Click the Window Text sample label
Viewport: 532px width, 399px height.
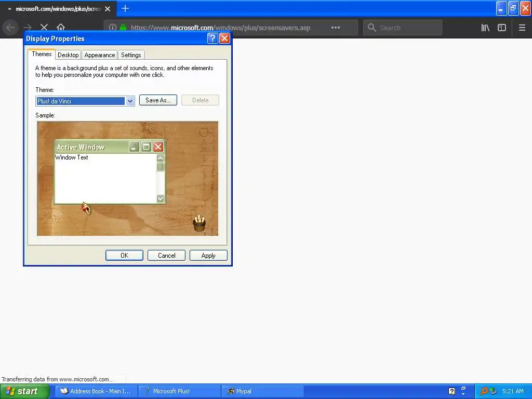72,157
